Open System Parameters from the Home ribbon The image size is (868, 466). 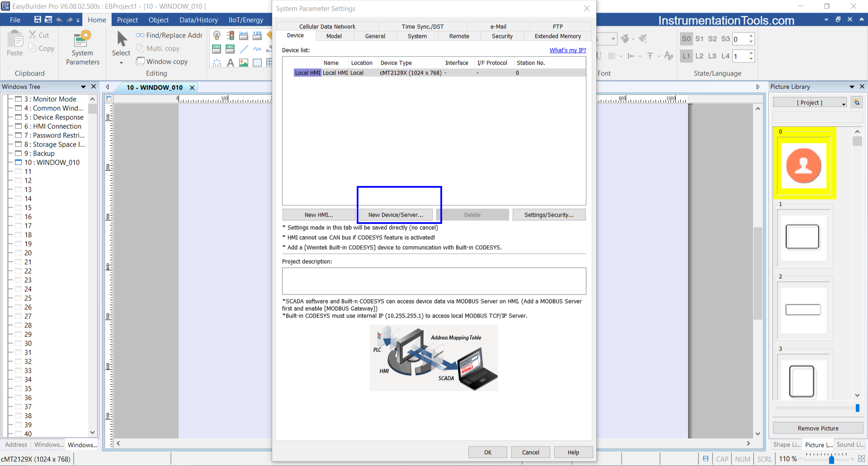tap(82, 48)
